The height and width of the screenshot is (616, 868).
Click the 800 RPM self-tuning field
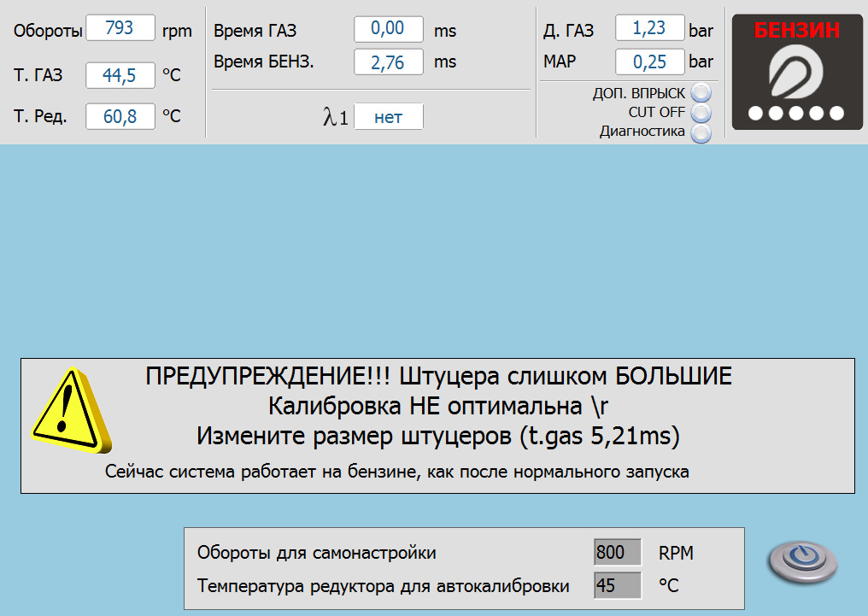click(617, 553)
